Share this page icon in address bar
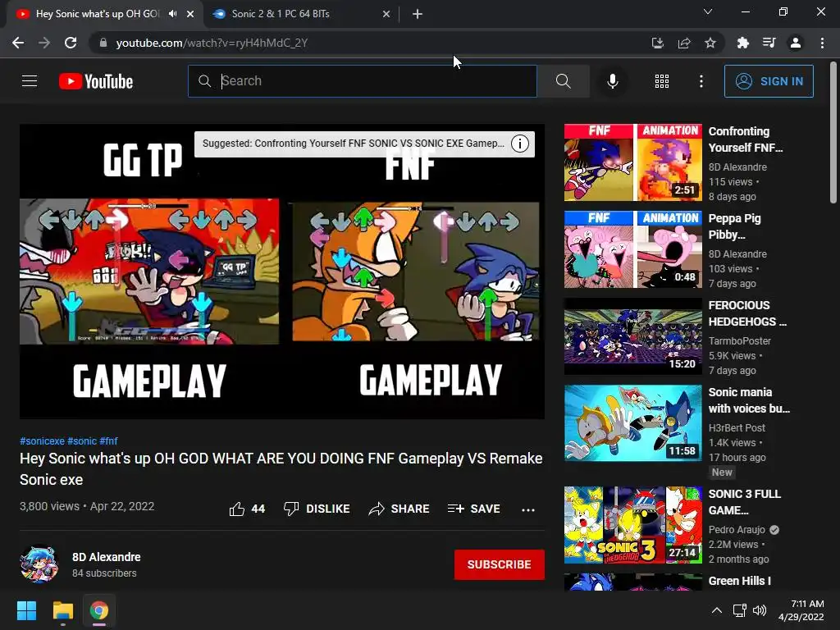 coord(684,43)
